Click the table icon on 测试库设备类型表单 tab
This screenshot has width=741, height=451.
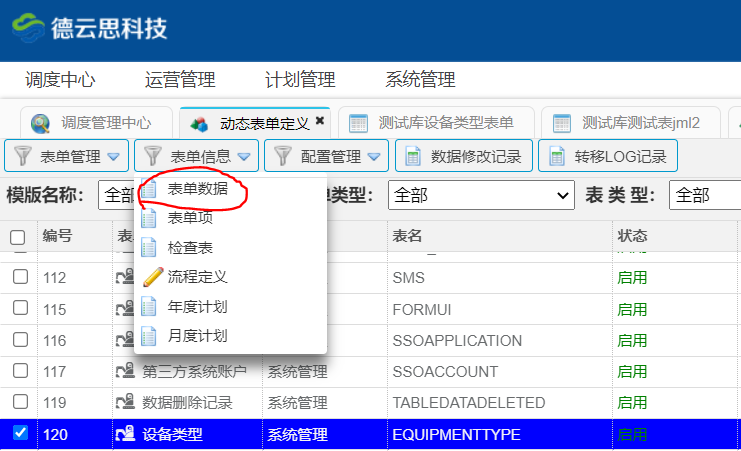click(x=358, y=123)
